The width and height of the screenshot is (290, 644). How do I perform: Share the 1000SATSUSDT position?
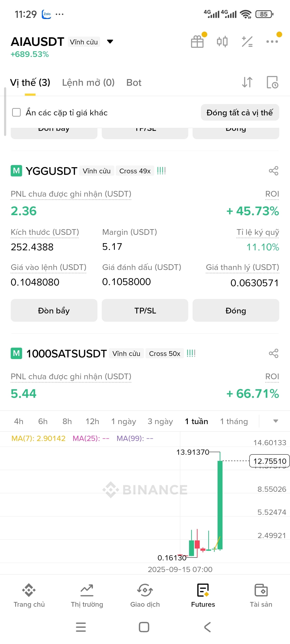pos(274,353)
